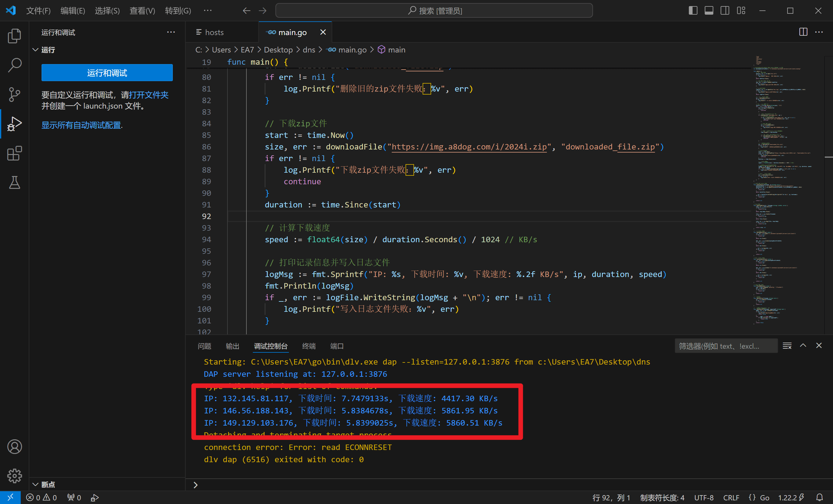The height and width of the screenshot is (504, 833).
Task: Open the Testing flask icon
Action: click(14, 182)
